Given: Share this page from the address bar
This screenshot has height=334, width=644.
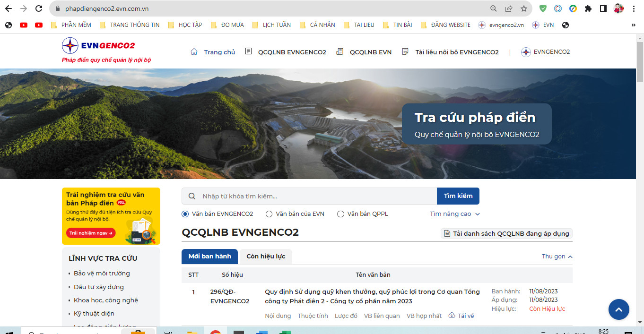Looking at the screenshot, I should [509, 9].
